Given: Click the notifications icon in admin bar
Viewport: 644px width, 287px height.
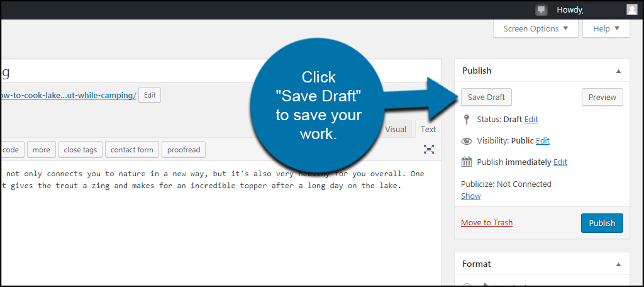Looking at the screenshot, I should [541, 9].
